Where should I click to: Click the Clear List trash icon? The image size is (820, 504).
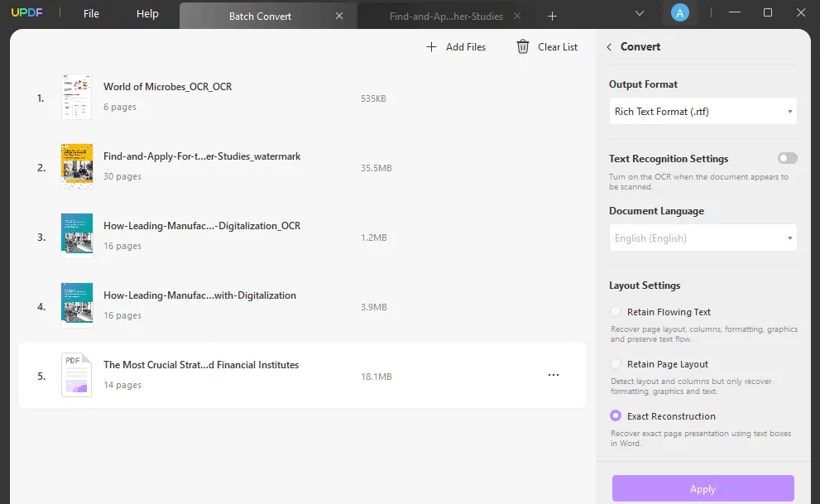523,47
